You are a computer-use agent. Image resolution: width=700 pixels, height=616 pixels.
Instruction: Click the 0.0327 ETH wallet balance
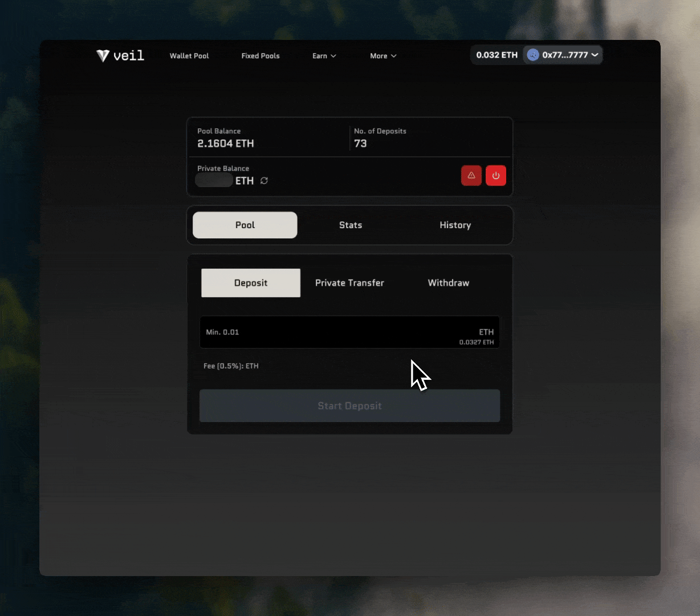[x=477, y=342]
